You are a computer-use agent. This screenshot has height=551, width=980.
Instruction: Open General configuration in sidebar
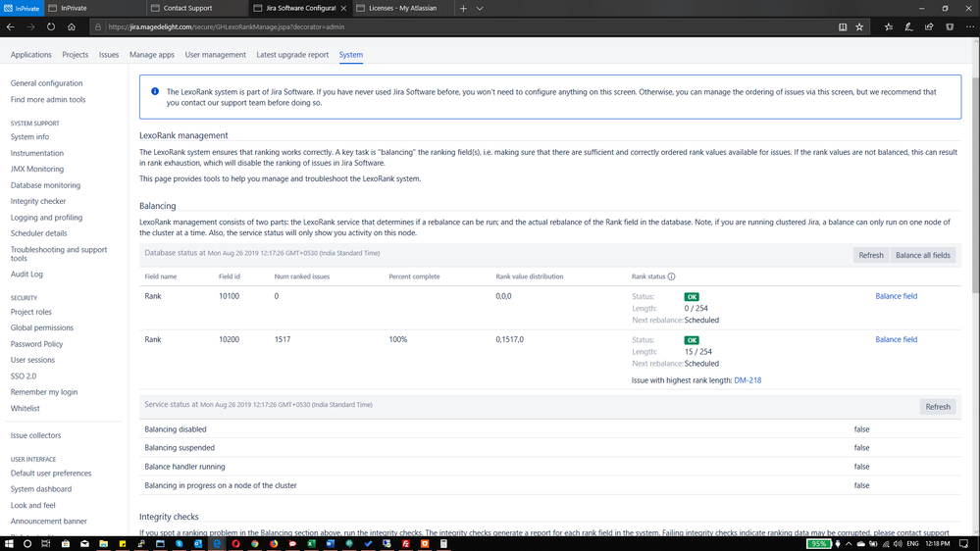pyautogui.click(x=46, y=83)
